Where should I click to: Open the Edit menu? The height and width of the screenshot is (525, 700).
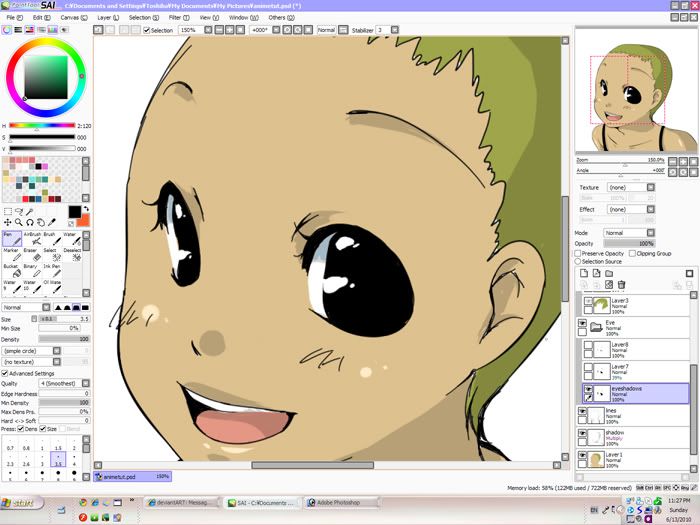[41, 17]
